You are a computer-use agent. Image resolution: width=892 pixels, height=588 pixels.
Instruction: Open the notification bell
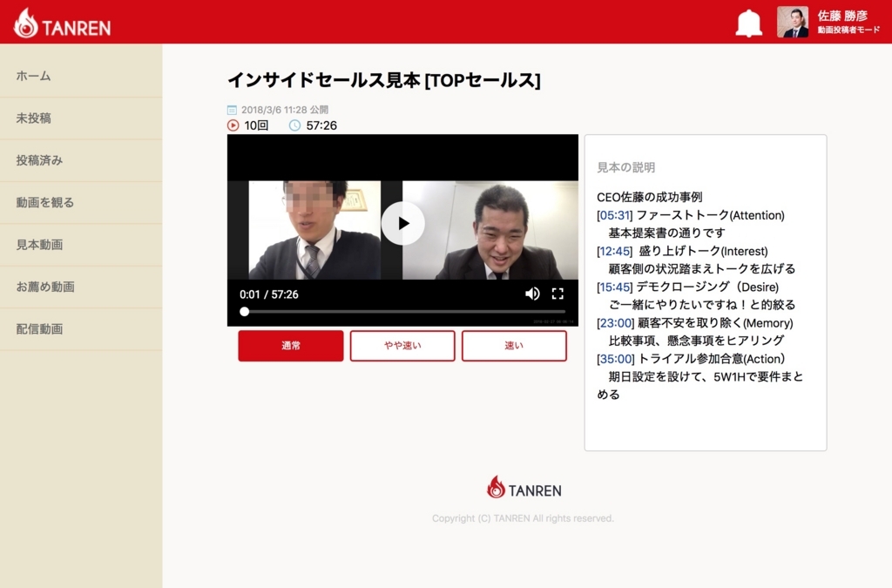click(x=748, y=24)
